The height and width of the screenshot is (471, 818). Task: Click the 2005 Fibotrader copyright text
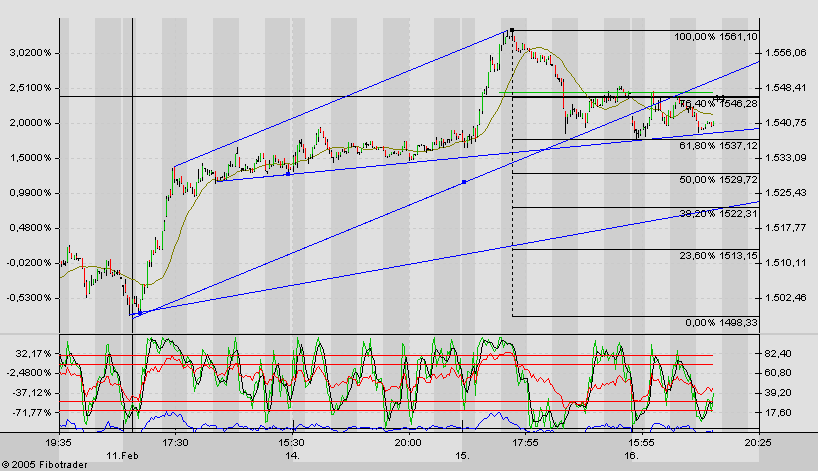tap(44, 465)
